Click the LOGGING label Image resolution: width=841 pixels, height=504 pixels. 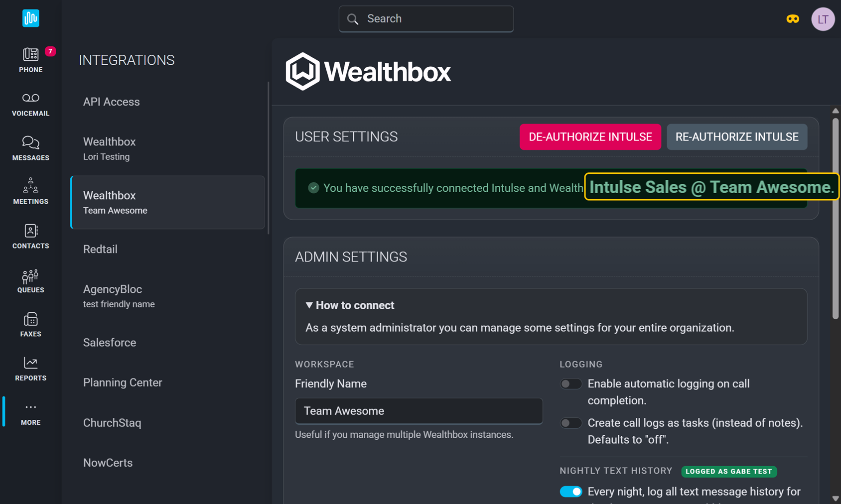click(x=581, y=365)
